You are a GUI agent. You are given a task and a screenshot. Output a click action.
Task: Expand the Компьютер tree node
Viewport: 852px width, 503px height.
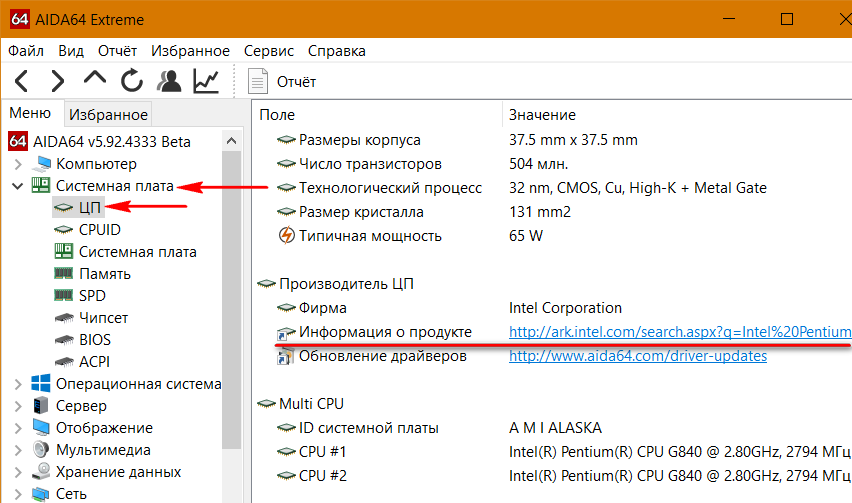click(18, 164)
